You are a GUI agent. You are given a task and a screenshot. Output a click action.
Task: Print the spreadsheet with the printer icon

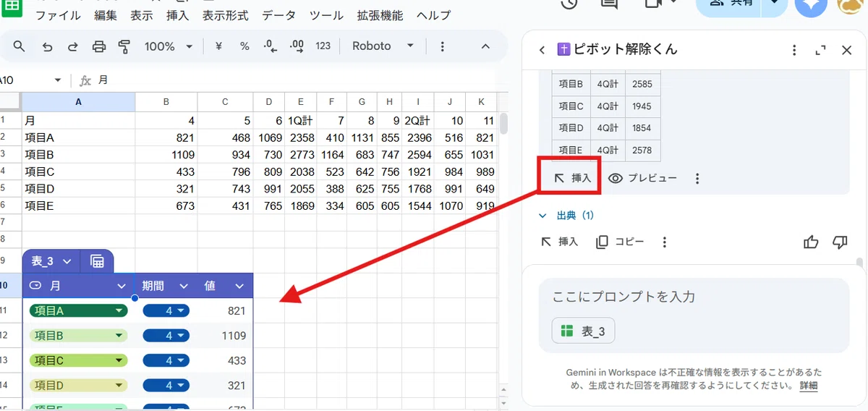click(x=98, y=46)
